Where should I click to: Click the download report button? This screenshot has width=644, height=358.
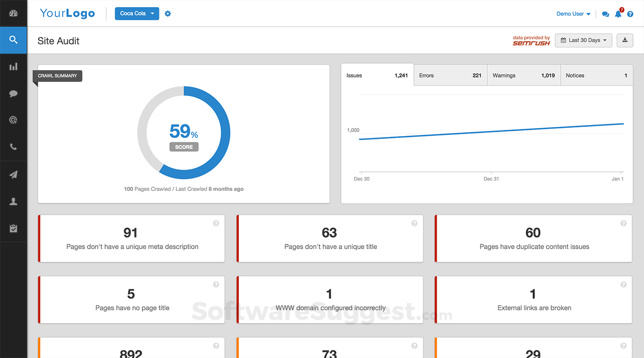coord(625,41)
